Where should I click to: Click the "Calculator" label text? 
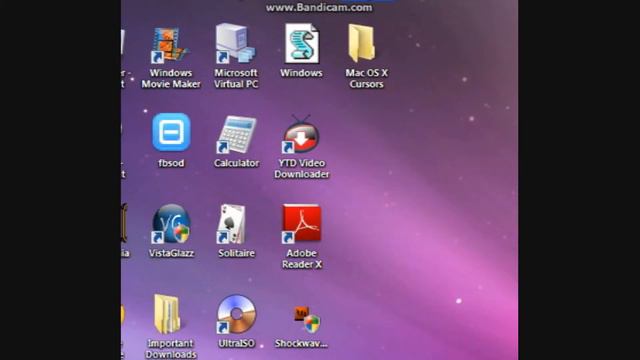236,163
